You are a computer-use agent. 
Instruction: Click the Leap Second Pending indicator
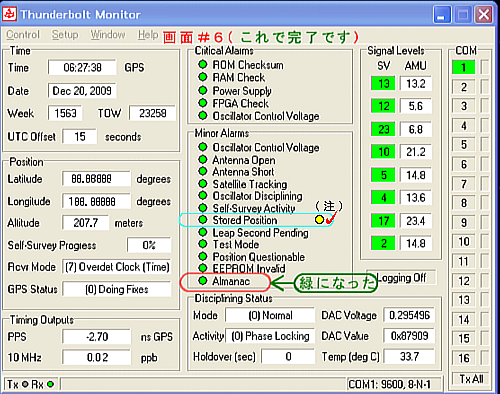click(x=203, y=232)
